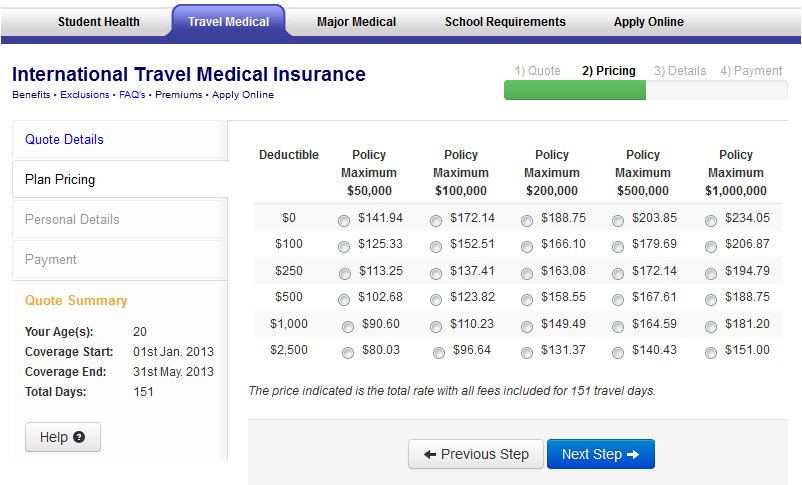Pick the $163.08 plan option

click(527, 273)
